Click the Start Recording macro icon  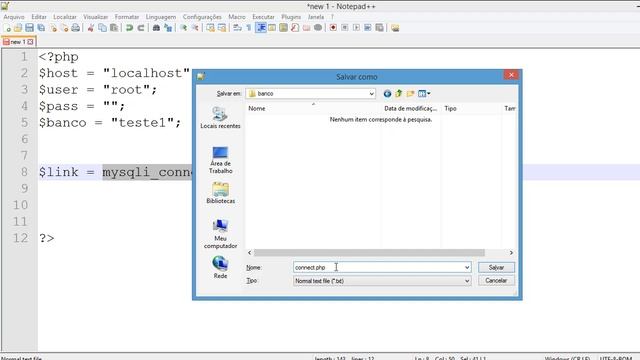333,28
